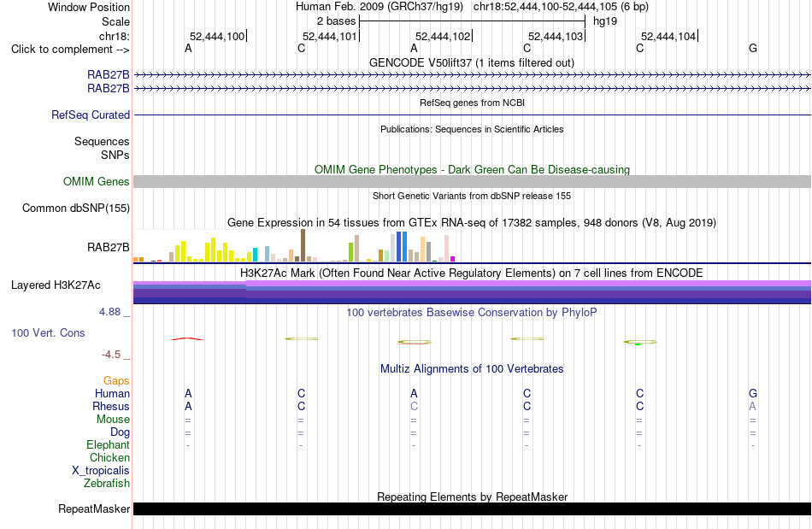Image resolution: width=812 pixels, height=529 pixels.
Task: Click the RAB27B label beside the GTEx bars
Action: point(109,248)
